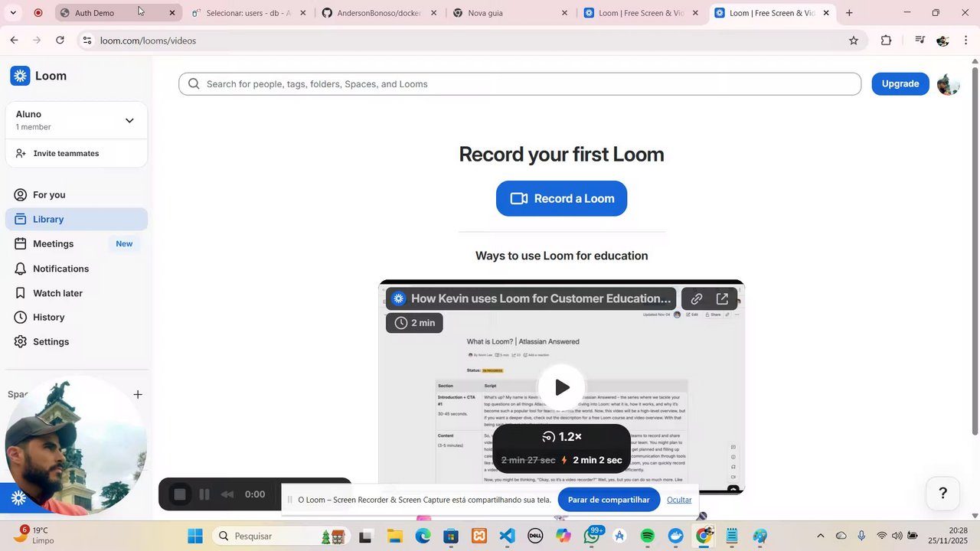This screenshot has height=551, width=980.
Task: Click the Upgrade button
Action: (900, 83)
